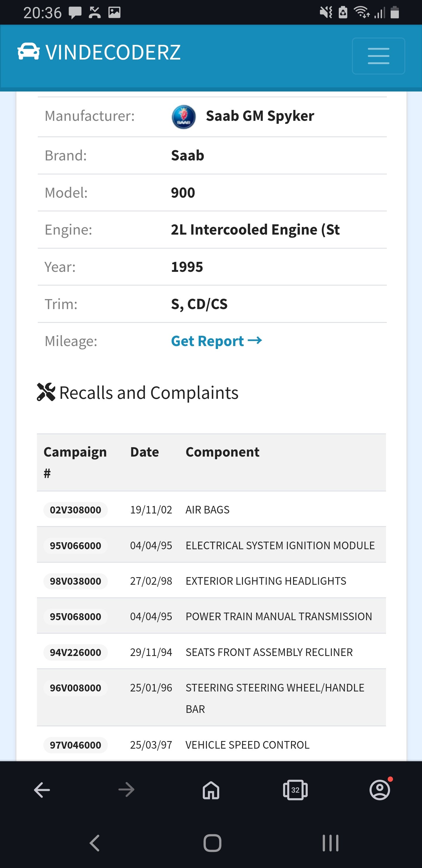The height and width of the screenshot is (868, 422).
Task: Open the hamburger navigation menu
Action: pyautogui.click(x=378, y=56)
